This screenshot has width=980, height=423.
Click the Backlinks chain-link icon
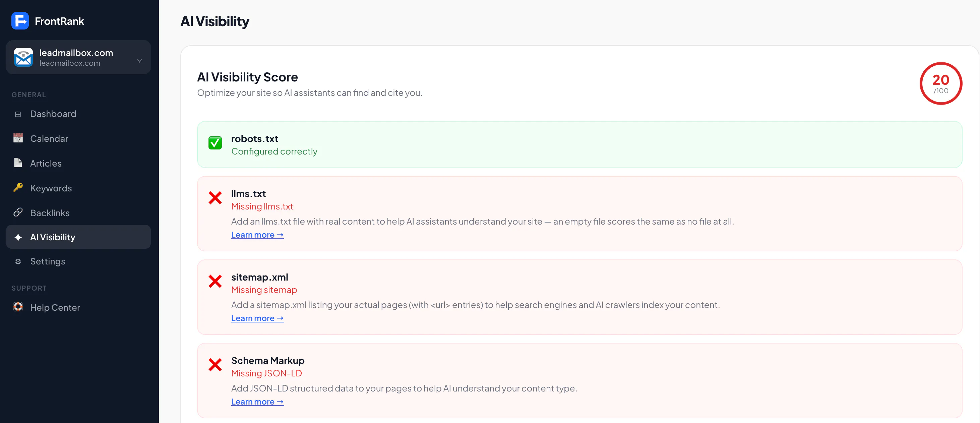pyautogui.click(x=18, y=212)
